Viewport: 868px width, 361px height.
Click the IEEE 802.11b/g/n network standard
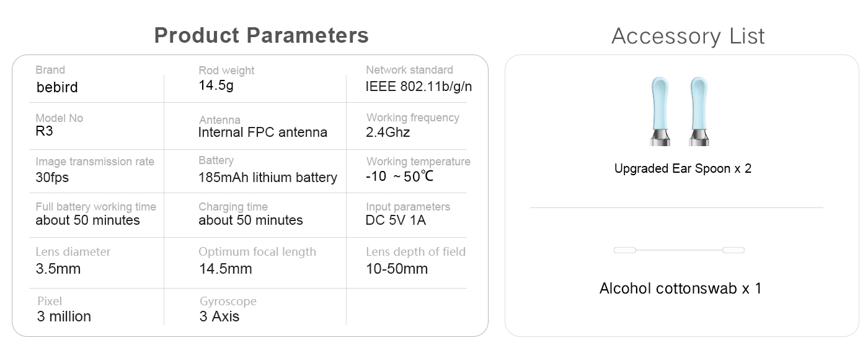[x=418, y=86]
